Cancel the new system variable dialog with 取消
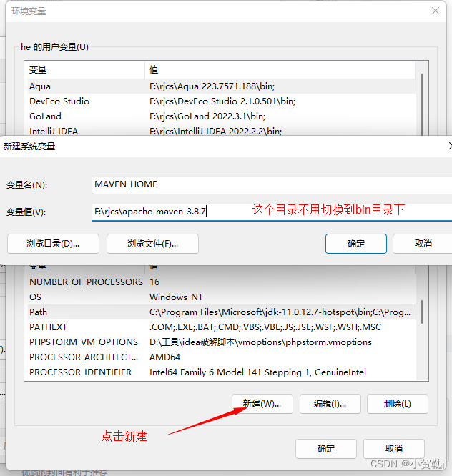Image resolution: width=452 pixels, height=476 pixels. click(423, 244)
